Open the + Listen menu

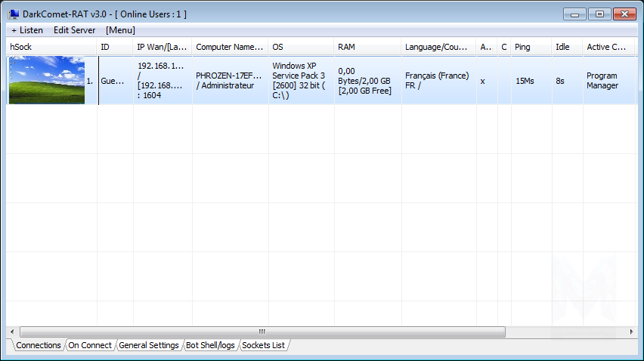click(27, 30)
